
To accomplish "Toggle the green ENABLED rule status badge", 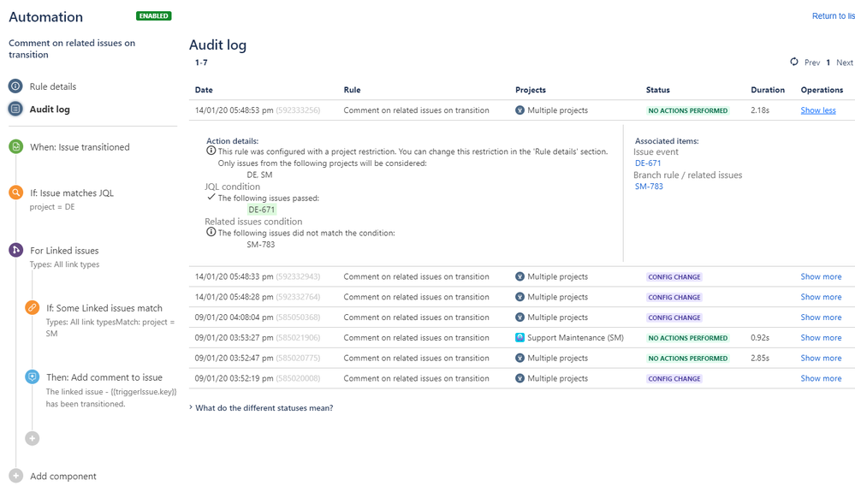I will pyautogui.click(x=153, y=16).
